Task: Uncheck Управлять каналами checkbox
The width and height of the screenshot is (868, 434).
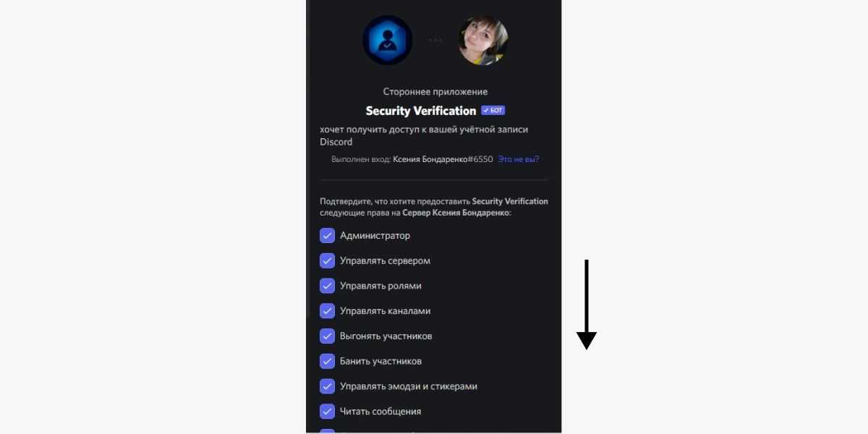Action: pos(327,311)
